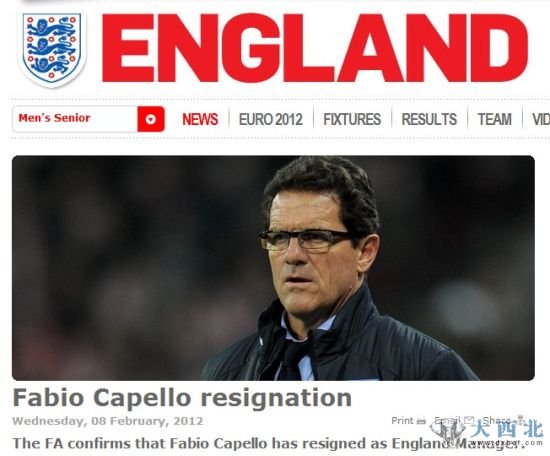Open the NEWS tab
The height and width of the screenshot is (456, 550).
[x=200, y=119]
